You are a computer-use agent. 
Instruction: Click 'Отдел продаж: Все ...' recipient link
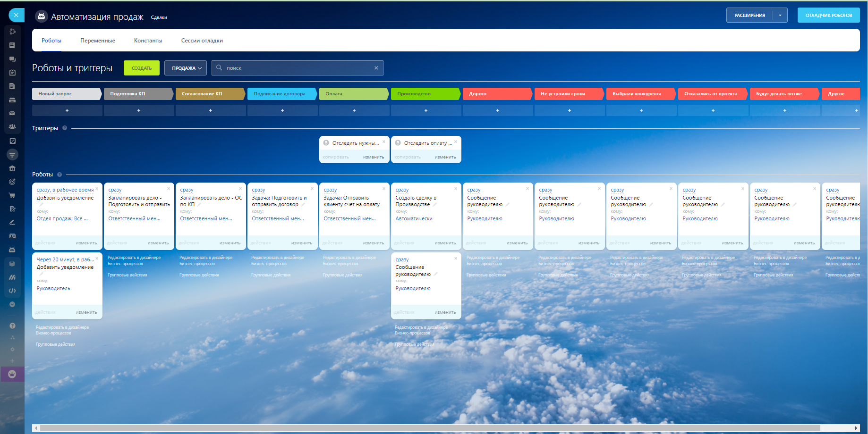coord(62,218)
